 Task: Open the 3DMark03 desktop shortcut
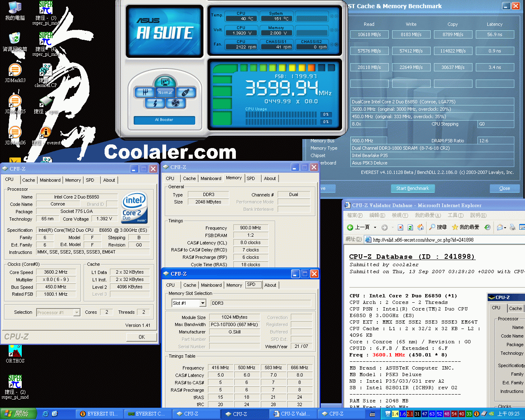pyautogui.click(x=15, y=73)
